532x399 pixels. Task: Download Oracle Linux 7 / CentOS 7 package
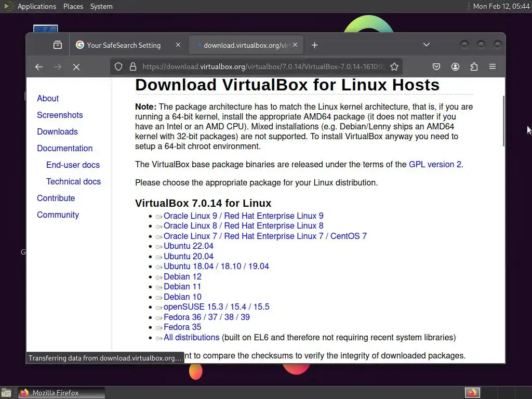click(x=265, y=236)
